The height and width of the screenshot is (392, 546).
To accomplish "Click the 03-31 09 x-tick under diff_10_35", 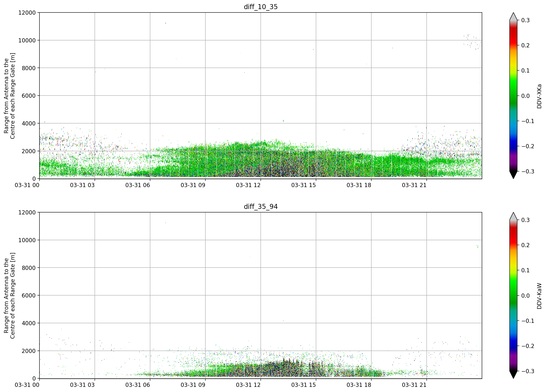I will (x=193, y=185).
